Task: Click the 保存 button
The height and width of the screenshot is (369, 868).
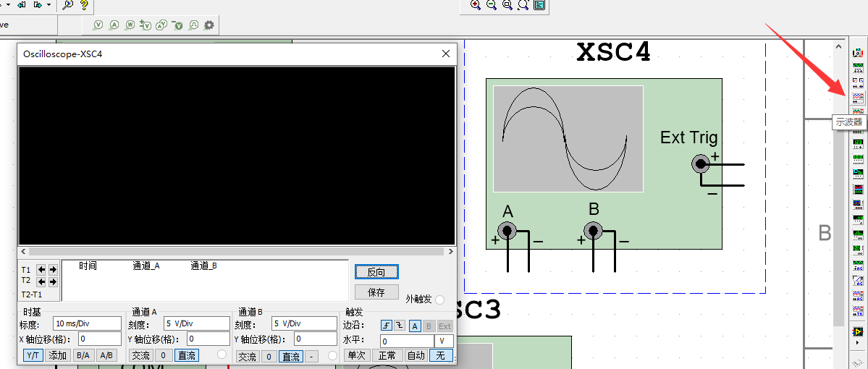Action: pyautogui.click(x=376, y=292)
